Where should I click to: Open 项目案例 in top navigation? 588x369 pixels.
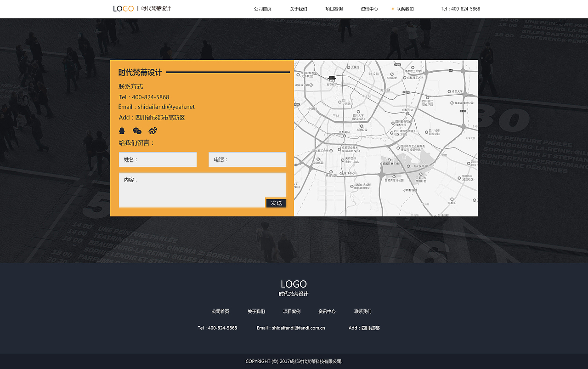point(334,9)
